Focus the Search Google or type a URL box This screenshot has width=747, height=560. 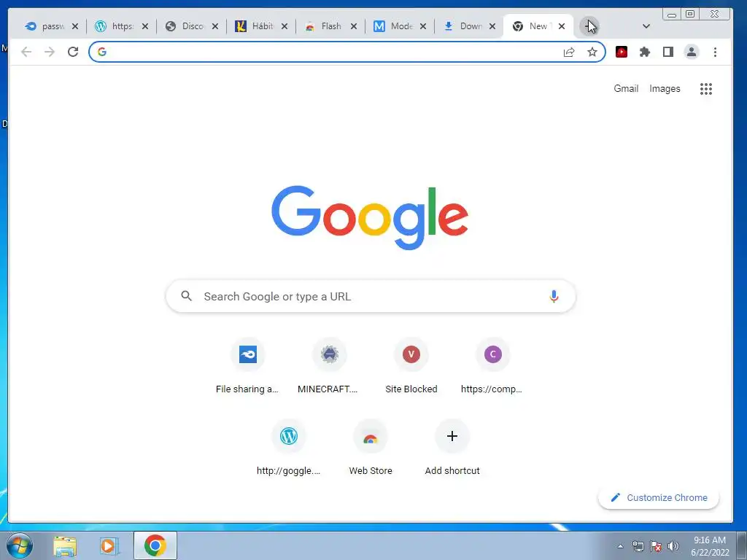click(x=371, y=296)
